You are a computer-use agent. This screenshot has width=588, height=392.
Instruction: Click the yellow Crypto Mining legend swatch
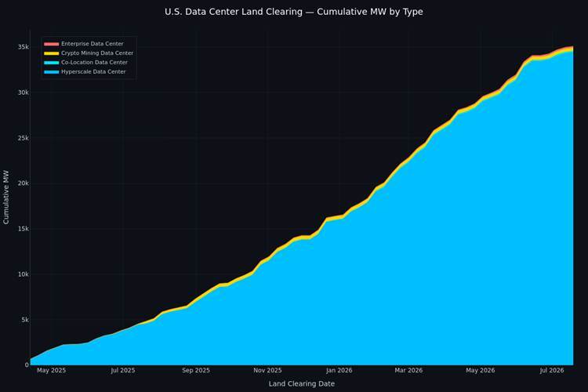tap(52, 53)
